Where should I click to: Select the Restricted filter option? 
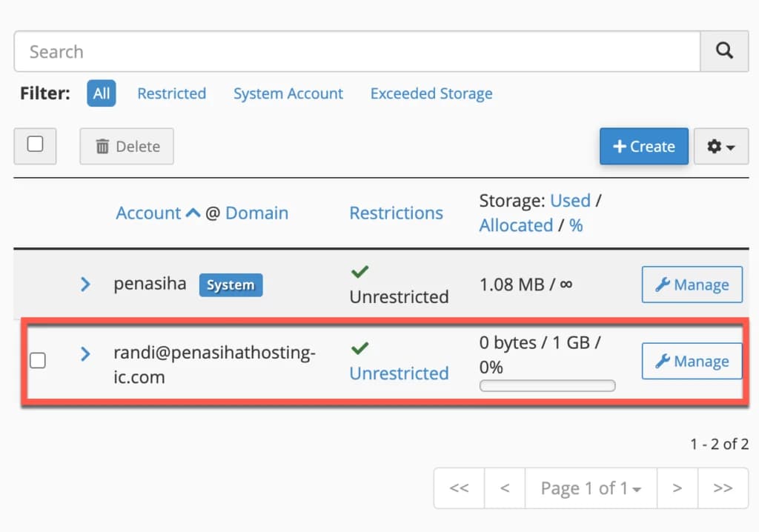171,93
